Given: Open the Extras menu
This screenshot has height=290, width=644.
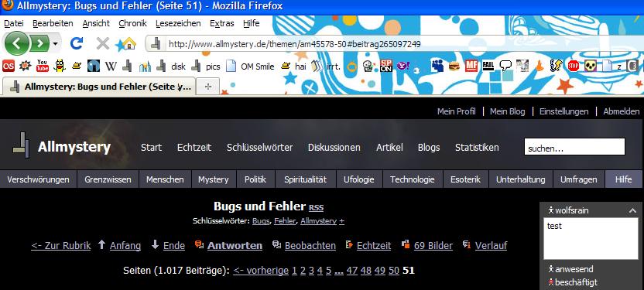Looking at the screenshot, I should (x=222, y=23).
